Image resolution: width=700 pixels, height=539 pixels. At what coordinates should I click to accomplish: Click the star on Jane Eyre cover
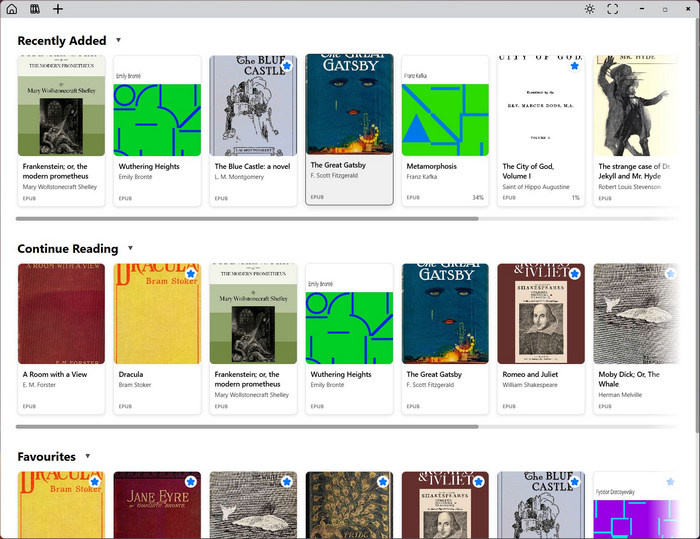coord(191,481)
